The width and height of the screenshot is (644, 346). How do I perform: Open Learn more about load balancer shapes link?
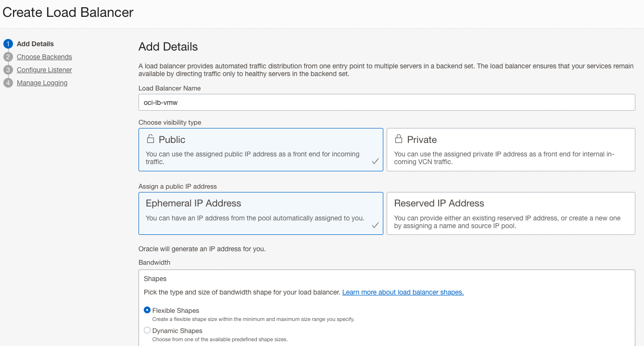click(x=403, y=292)
